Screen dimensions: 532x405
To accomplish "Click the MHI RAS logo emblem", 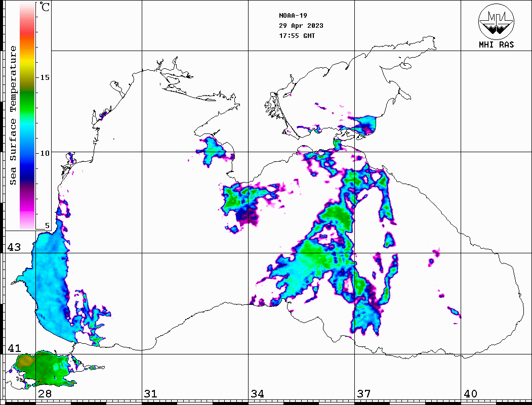I will [x=496, y=22].
